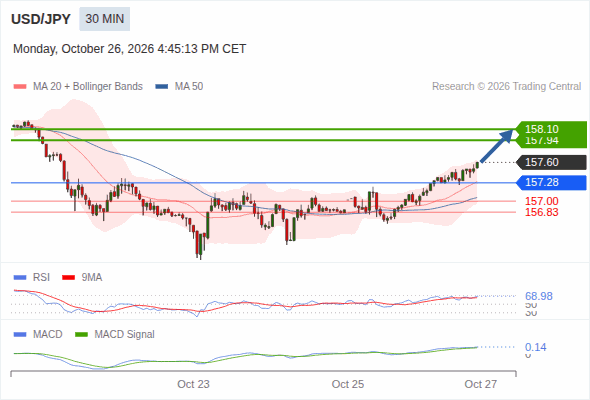
Task: Click the pink MA 20 legend swatch
Action: (20, 87)
